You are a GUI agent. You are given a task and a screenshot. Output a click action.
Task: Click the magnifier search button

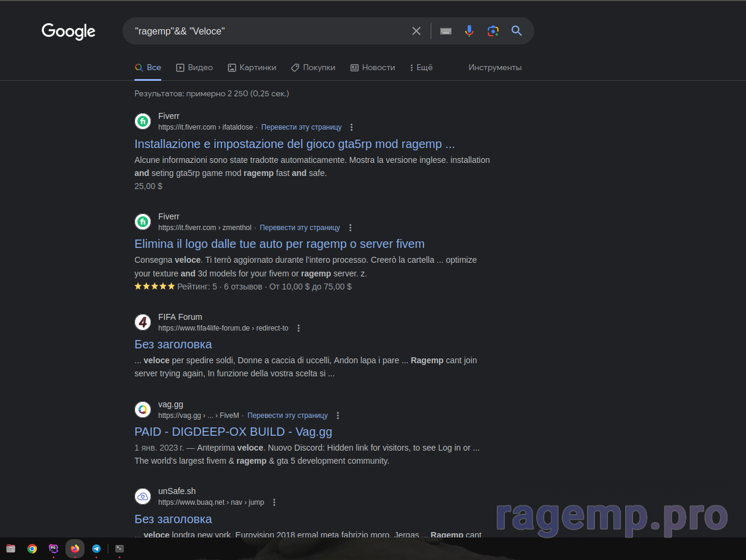pyautogui.click(x=516, y=31)
